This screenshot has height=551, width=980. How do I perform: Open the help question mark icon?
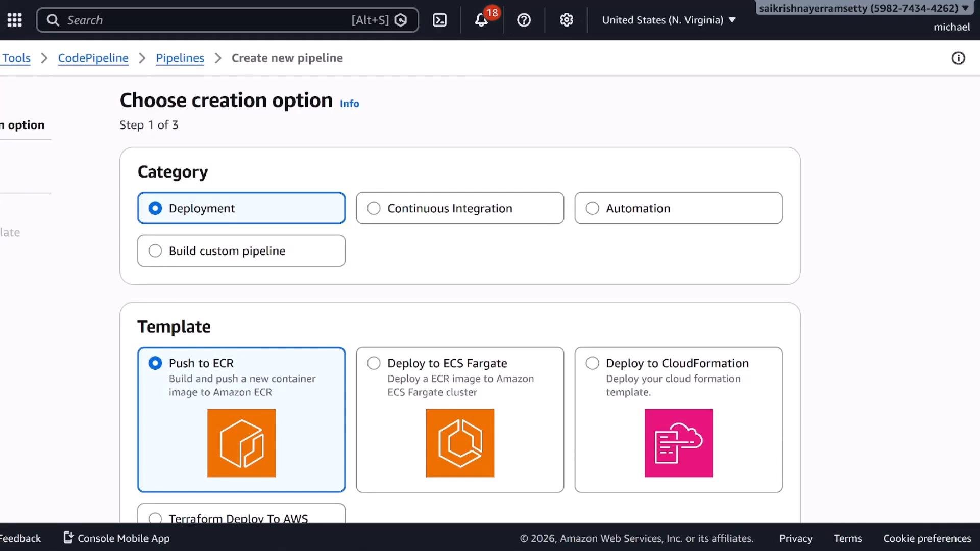click(x=524, y=20)
